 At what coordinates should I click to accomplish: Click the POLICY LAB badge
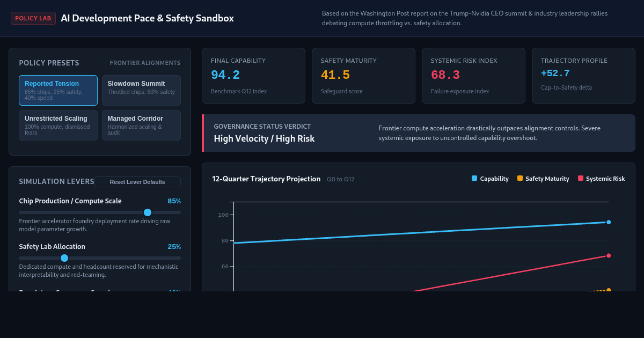click(33, 18)
